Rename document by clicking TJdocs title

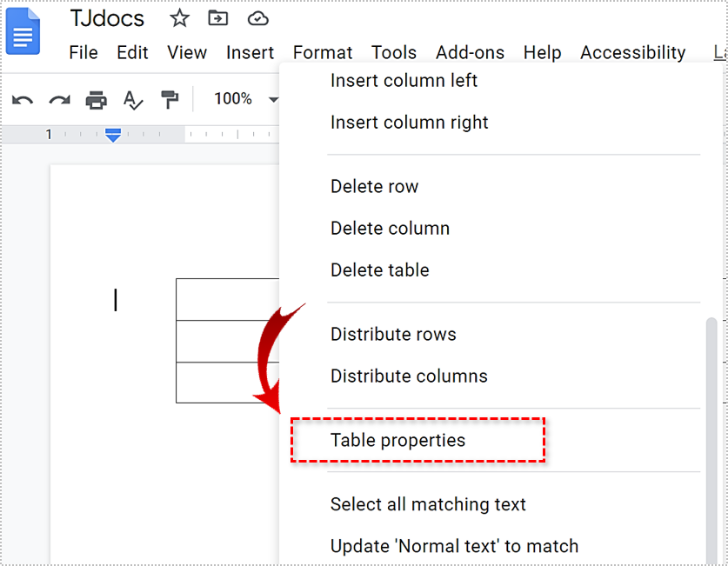[x=107, y=18]
